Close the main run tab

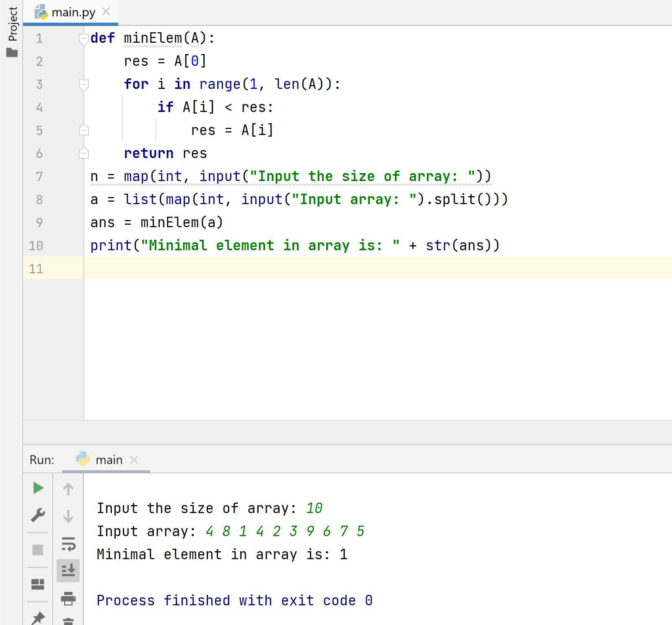point(134,460)
